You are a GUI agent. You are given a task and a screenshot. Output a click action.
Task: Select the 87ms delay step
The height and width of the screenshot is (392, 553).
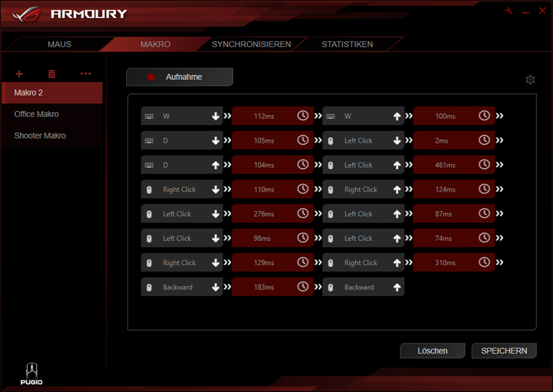coord(454,214)
